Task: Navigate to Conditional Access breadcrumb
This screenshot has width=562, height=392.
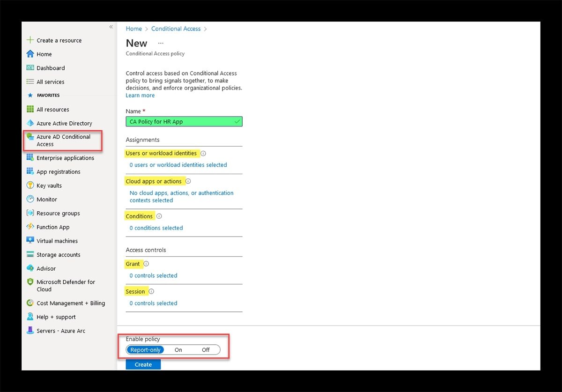Action: click(176, 29)
